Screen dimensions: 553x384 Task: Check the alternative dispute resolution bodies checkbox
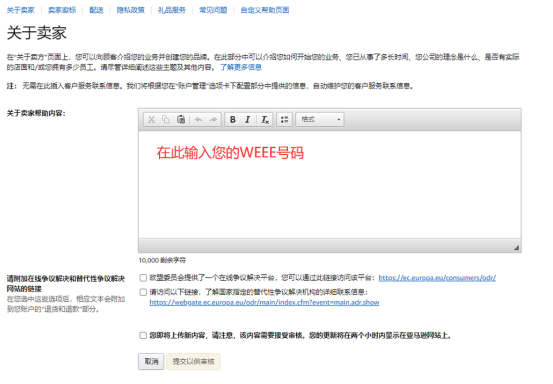143,292
